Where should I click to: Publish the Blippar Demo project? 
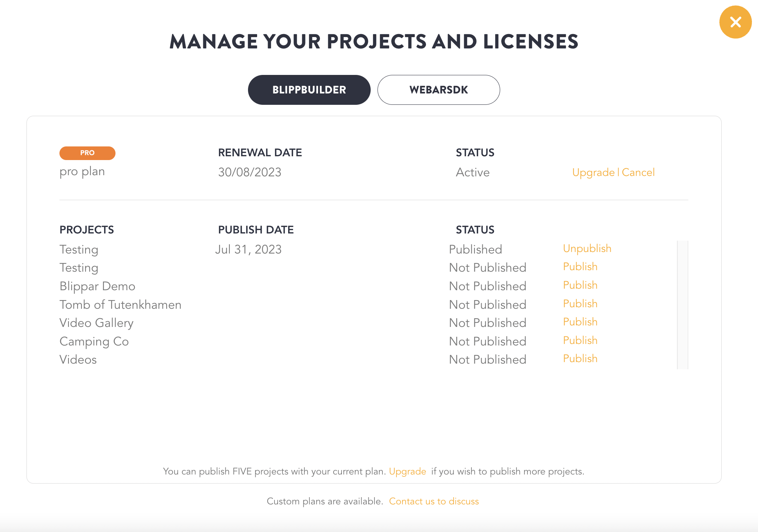(x=580, y=285)
